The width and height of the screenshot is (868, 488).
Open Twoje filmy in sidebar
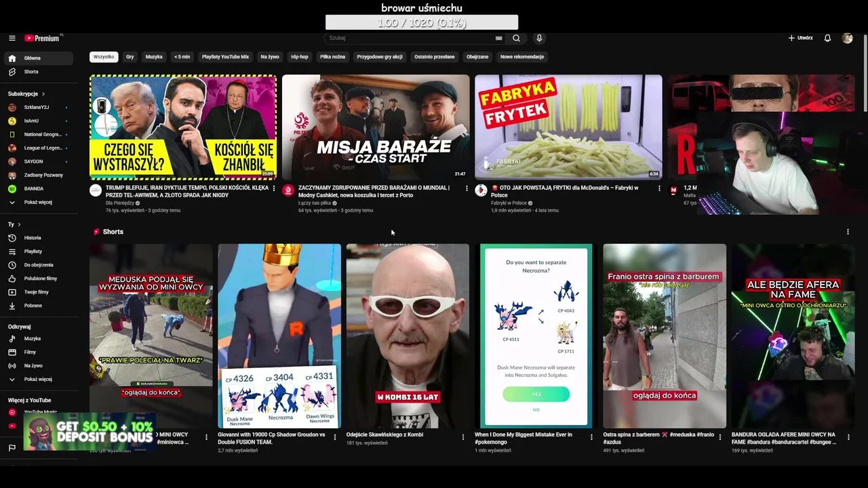click(38, 292)
